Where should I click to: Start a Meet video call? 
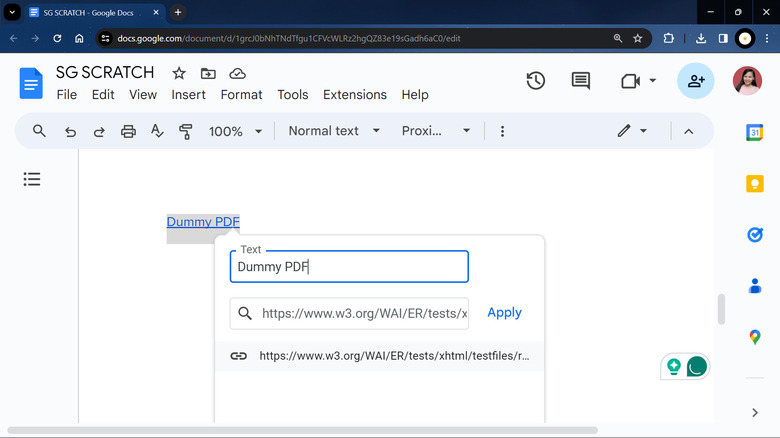tap(630, 81)
